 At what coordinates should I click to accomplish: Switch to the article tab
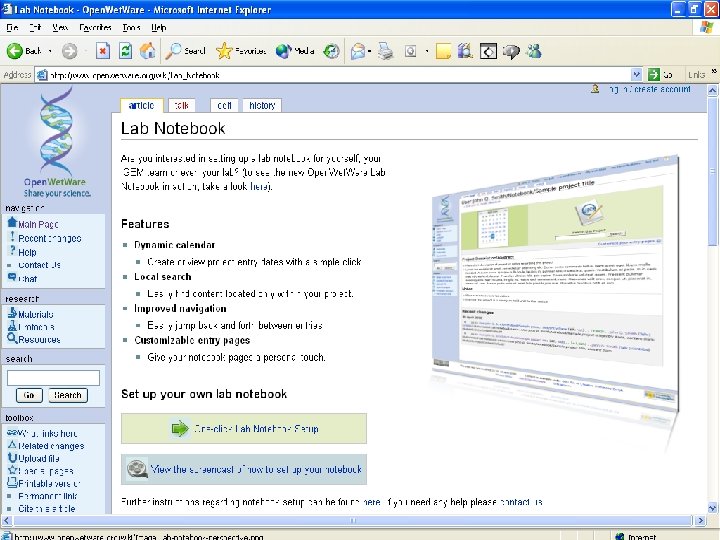(x=141, y=106)
